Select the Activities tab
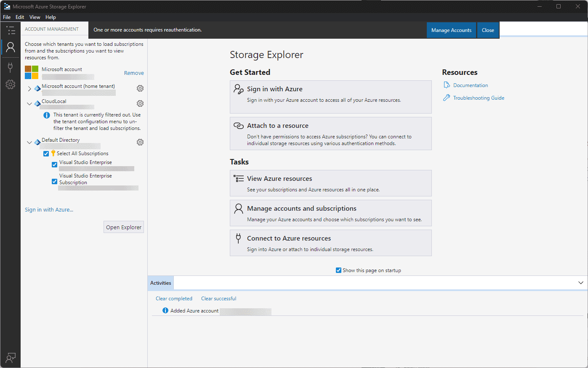 click(x=161, y=283)
